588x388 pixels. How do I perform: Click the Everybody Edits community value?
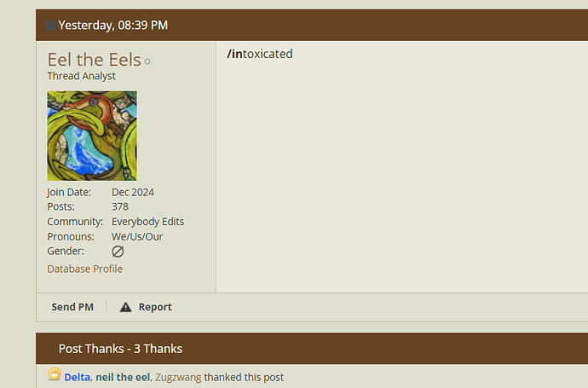(x=147, y=222)
